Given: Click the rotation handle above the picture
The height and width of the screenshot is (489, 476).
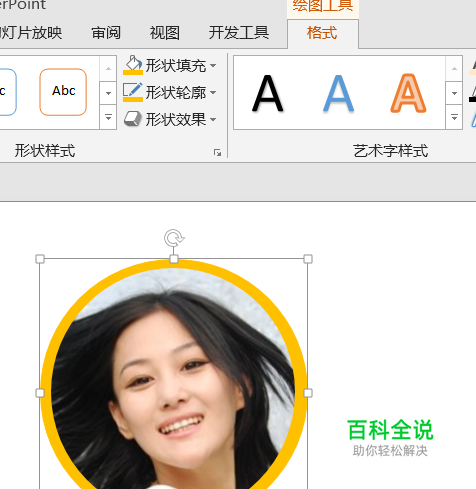Looking at the screenshot, I should tap(174, 238).
